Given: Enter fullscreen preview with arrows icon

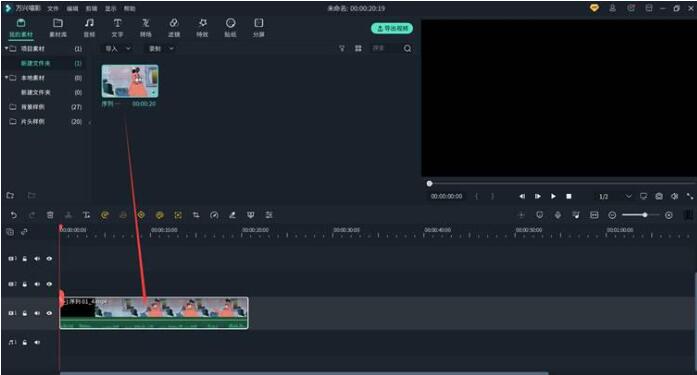Looking at the screenshot, I should [689, 196].
